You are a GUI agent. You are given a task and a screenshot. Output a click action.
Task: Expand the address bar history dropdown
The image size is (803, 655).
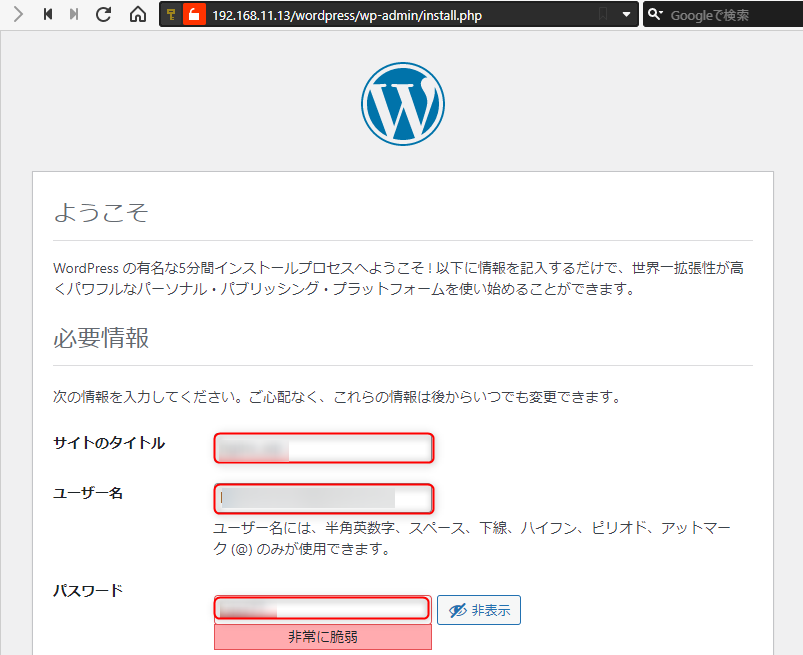click(x=626, y=15)
